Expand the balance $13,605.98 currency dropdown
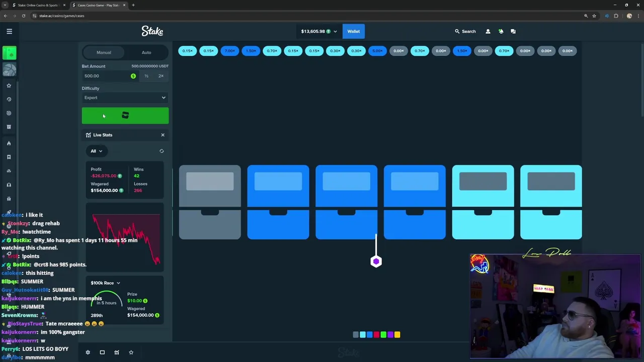This screenshot has width=644, height=362. click(319, 31)
